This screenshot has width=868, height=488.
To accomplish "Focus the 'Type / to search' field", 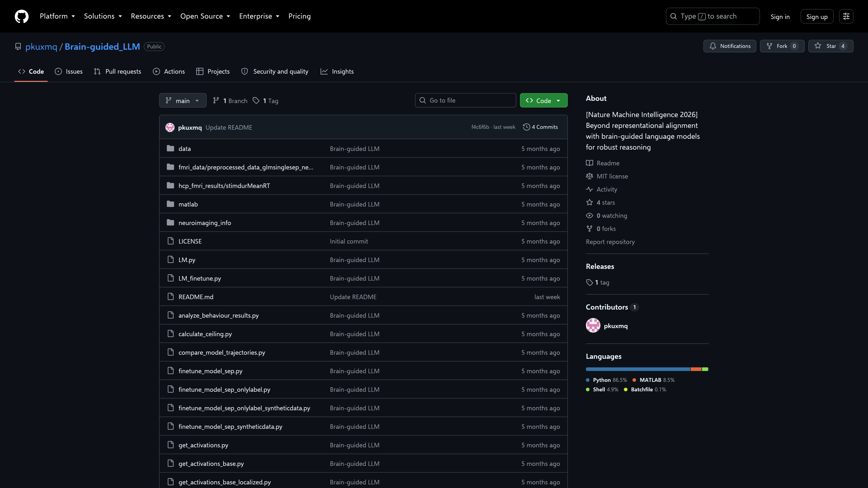I will click(x=713, y=16).
